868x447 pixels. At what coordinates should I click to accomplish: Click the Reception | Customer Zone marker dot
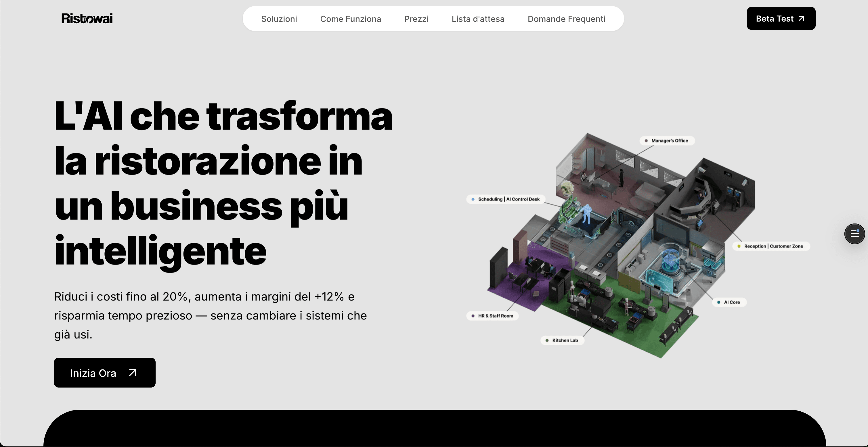point(739,246)
